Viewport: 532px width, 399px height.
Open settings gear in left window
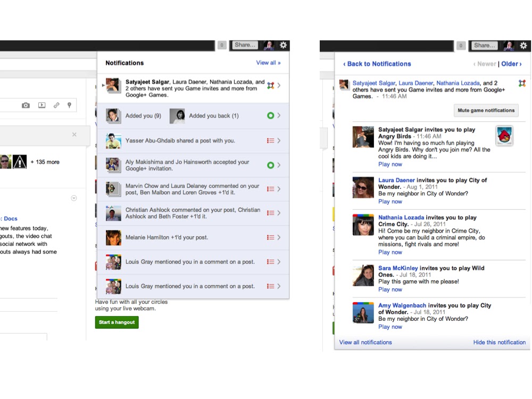coord(284,45)
